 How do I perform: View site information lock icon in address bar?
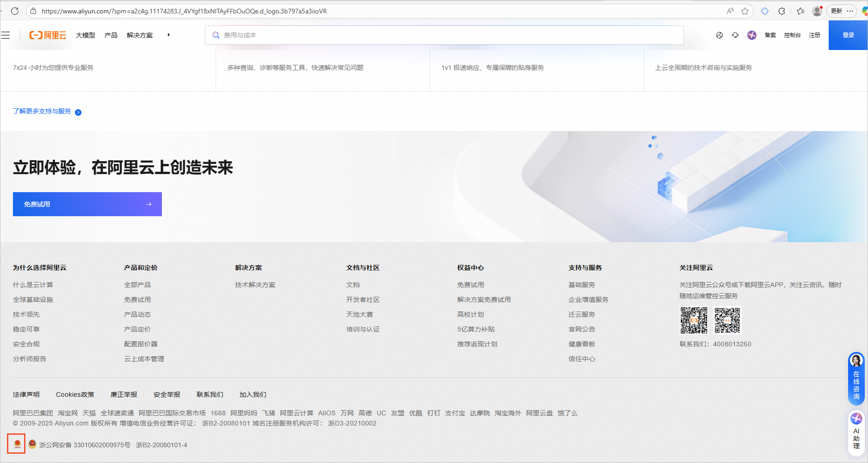(x=33, y=11)
